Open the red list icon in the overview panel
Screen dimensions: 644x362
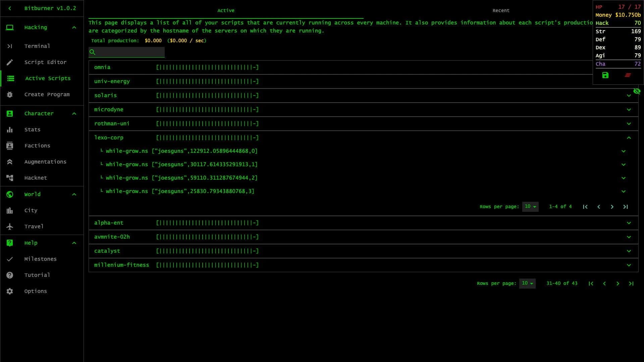(x=628, y=75)
